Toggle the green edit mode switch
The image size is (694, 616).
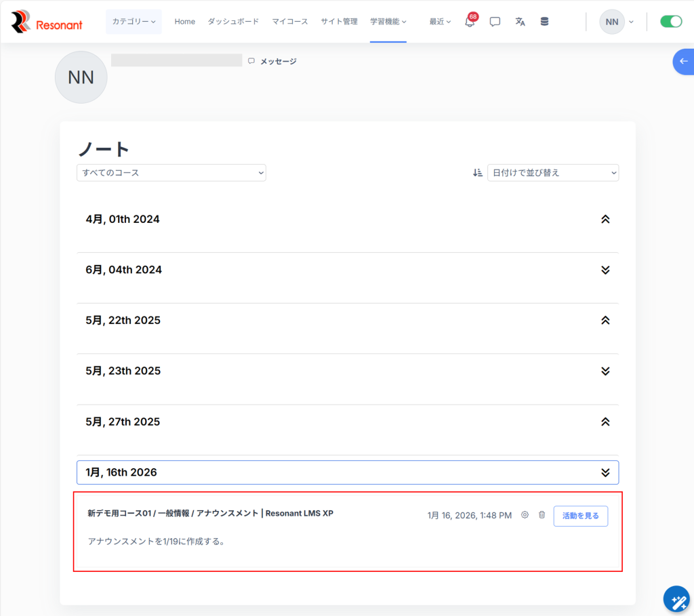click(x=670, y=22)
